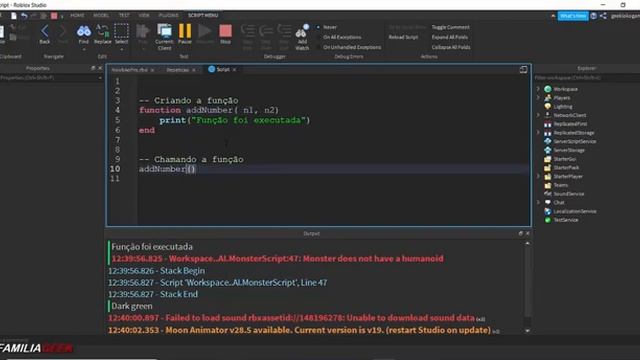Click the ServerScriptService icon in Explorer
The height and width of the screenshot is (360, 640).
pos(548,141)
